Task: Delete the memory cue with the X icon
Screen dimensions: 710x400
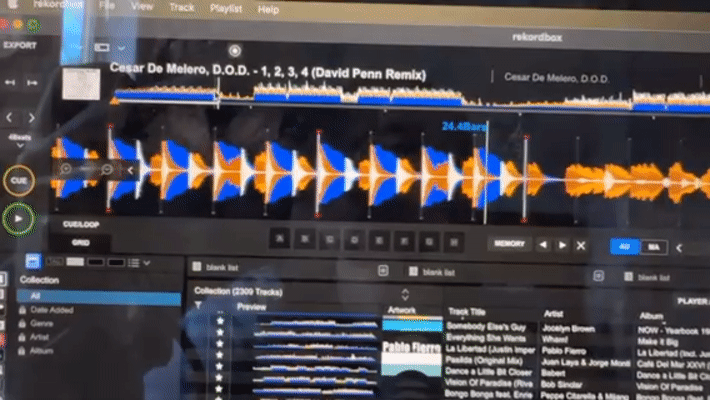Action: click(581, 246)
